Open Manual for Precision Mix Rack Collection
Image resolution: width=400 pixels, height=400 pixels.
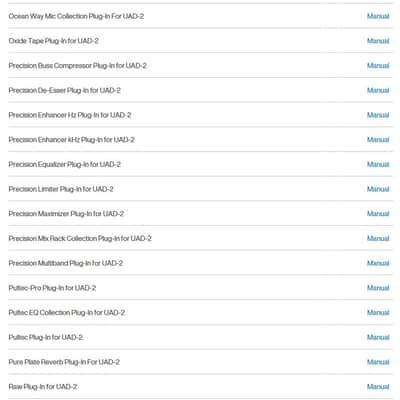pyautogui.click(x=378, y=238)
